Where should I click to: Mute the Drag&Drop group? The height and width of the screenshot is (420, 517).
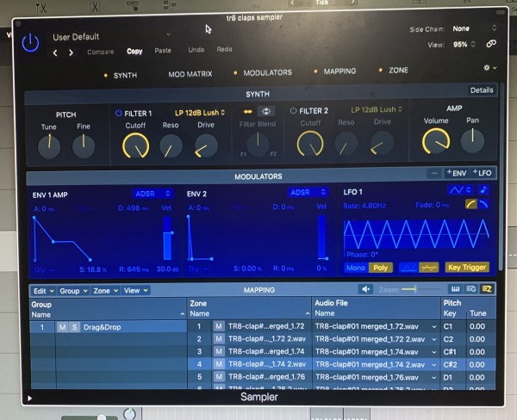pyautogui.click(x=62, y=327)
